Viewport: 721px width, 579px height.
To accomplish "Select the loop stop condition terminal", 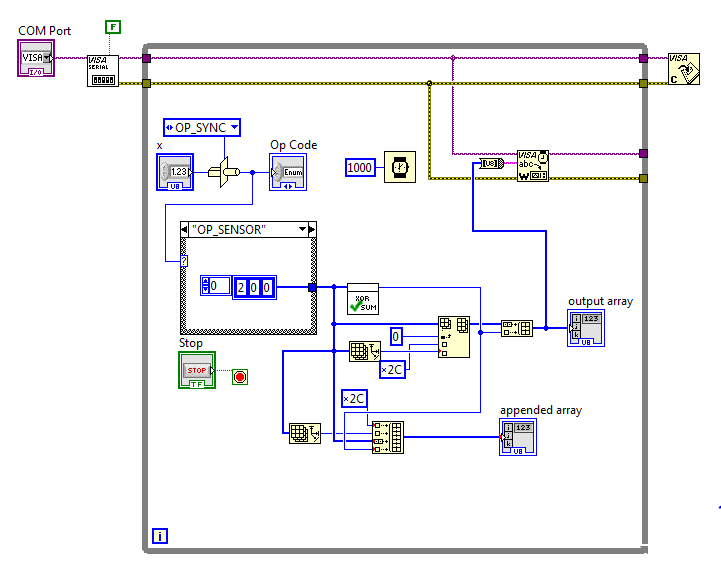I will [x=240, y=377].
